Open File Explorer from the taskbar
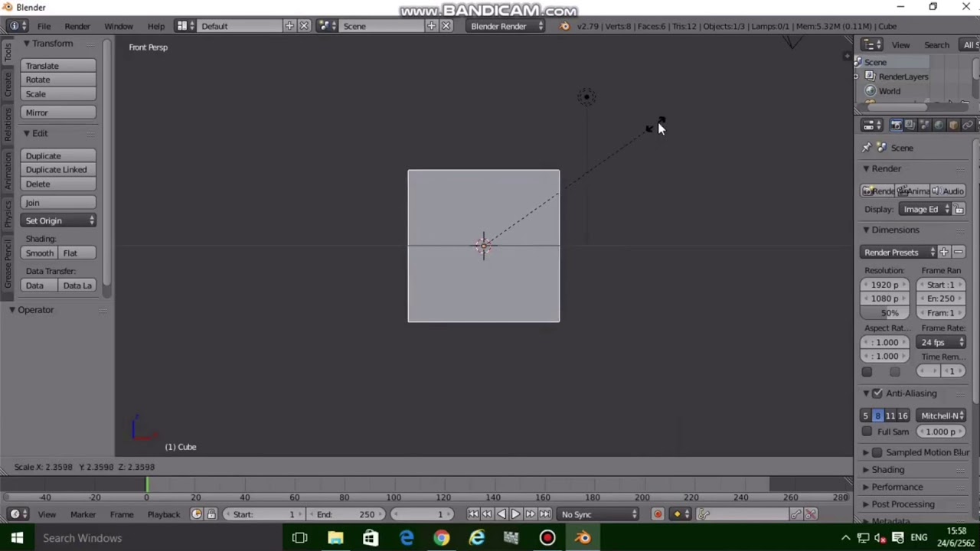The width and height of the screenshot is (980, 551). [x=335, y=538]
